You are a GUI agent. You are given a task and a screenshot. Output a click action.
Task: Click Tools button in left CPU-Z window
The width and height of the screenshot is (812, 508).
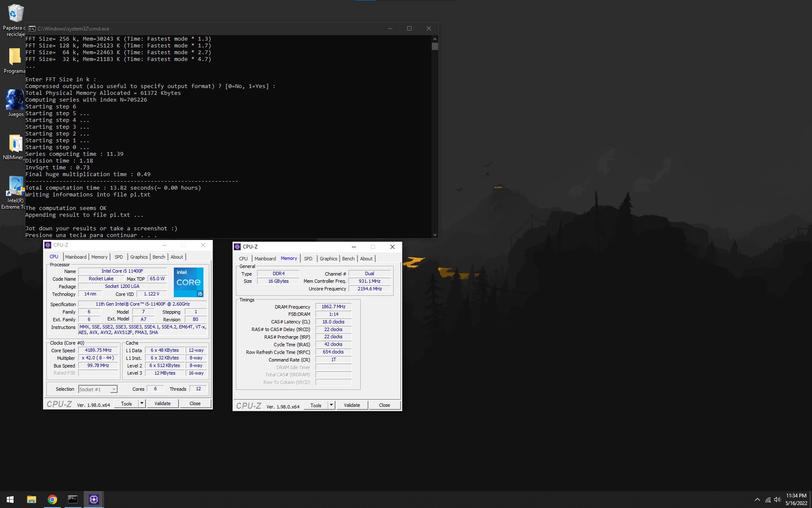click(126, 404)
